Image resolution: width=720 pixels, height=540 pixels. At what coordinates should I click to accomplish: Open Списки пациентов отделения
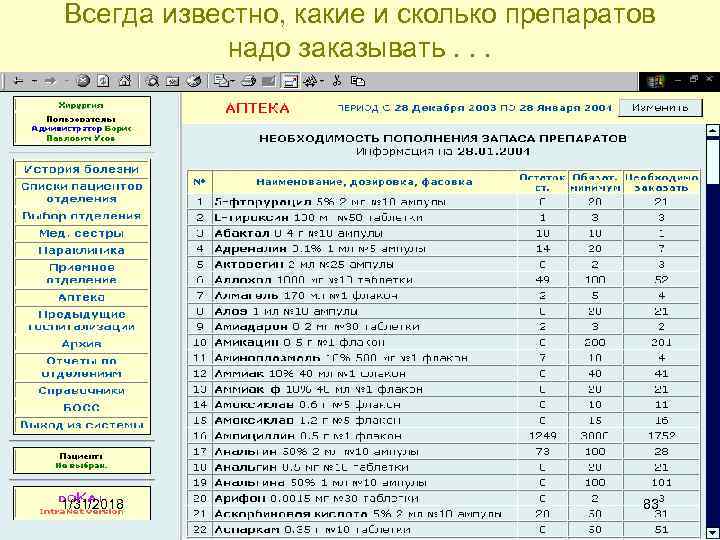(x=81, y=192)
